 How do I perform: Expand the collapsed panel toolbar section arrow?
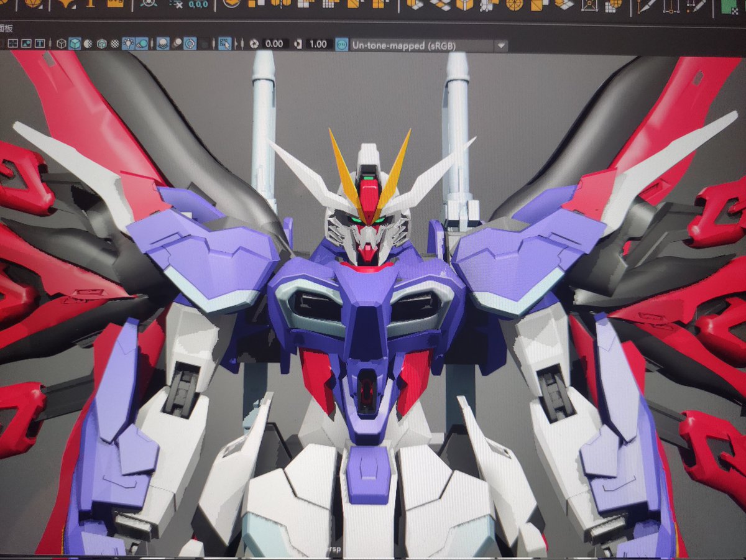[236, 44]
